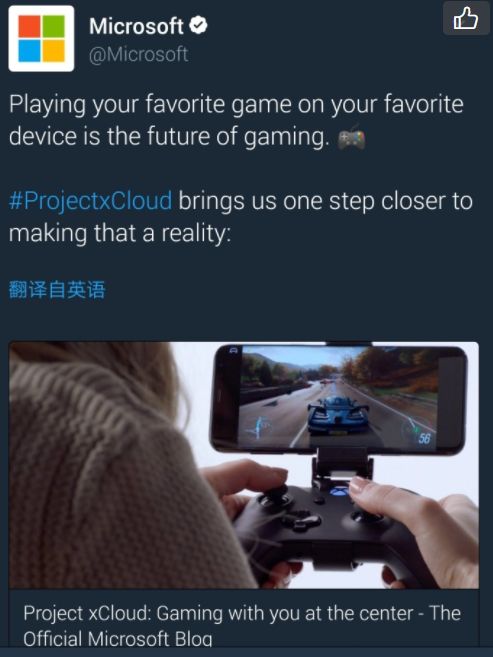Translate the tweet via 翻译自英语 link

[57, 290]
